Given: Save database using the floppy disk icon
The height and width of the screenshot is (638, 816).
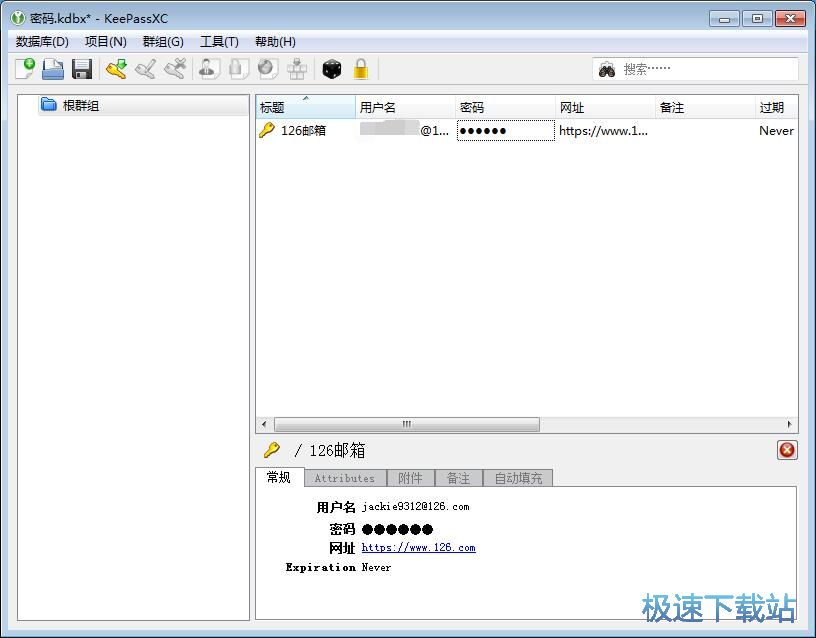Looking at the screenshot, I should [82, 69].
